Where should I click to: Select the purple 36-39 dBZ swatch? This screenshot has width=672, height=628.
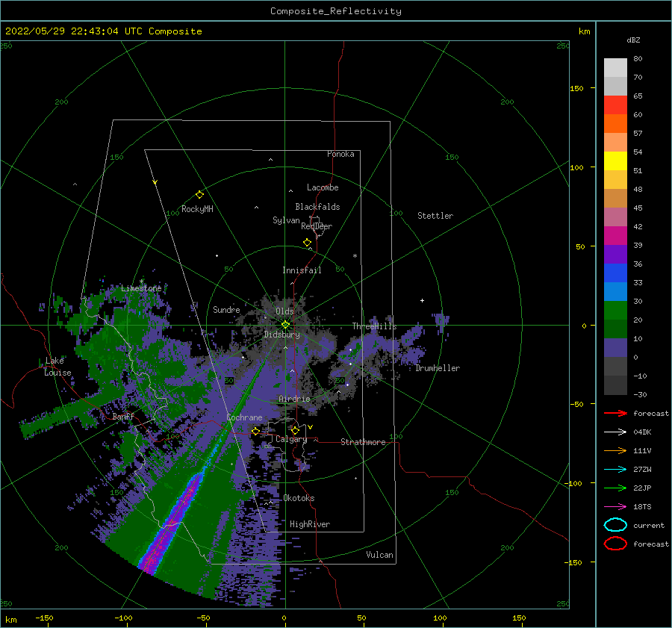(615, 255)
